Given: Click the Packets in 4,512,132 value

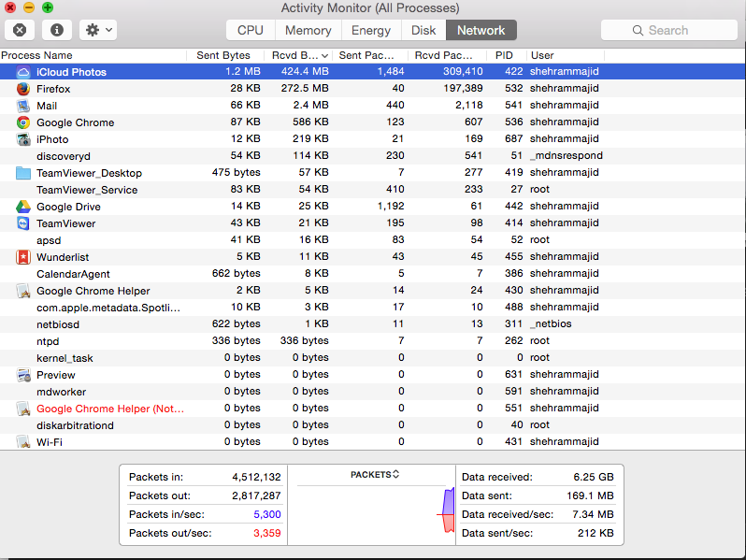Looking at the screenshot, I should (x=256, y=477).
